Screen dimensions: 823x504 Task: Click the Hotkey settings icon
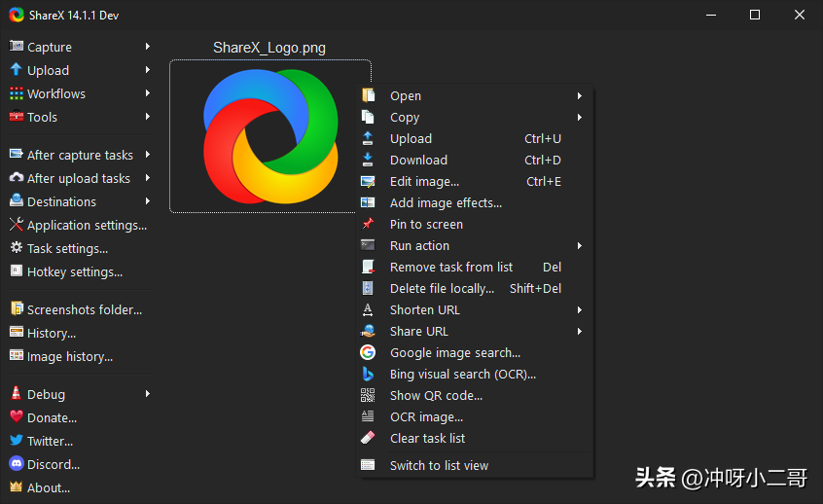[x=16, y=271]
